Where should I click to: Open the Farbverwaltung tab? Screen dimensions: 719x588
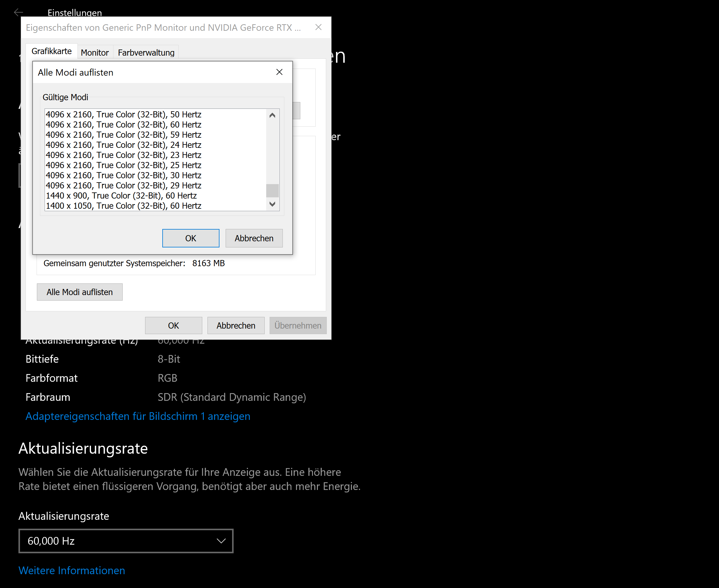[x=146, y=53]
